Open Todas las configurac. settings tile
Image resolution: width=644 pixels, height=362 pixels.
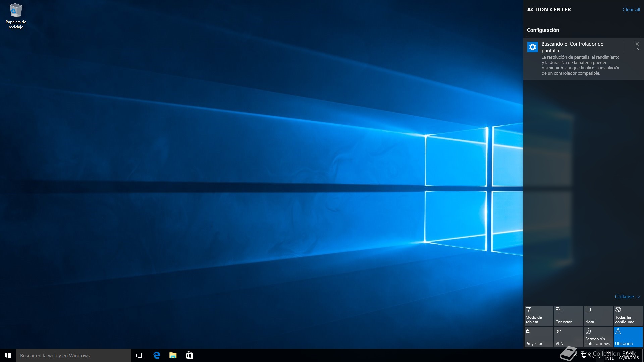click(628, 315)
